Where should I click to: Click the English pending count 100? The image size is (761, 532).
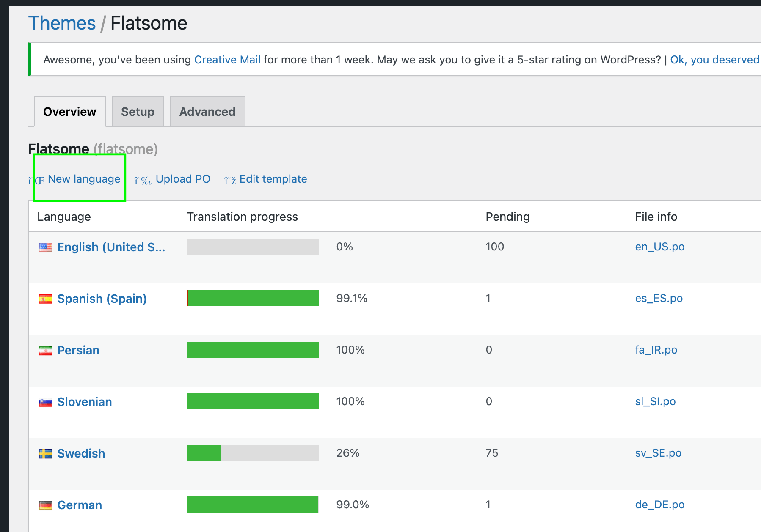tap(495, 247)
